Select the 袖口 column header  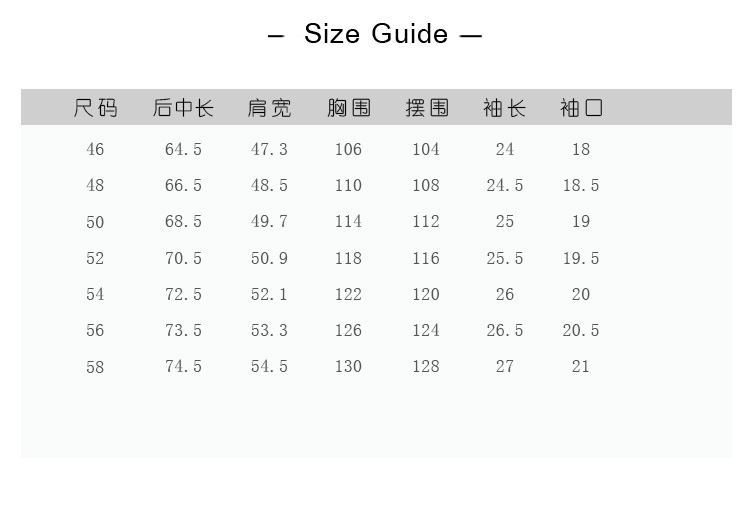[x=581, y=108]
